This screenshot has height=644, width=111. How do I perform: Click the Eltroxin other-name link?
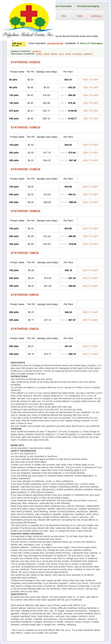pyautogui.click(x=54, y=54)
